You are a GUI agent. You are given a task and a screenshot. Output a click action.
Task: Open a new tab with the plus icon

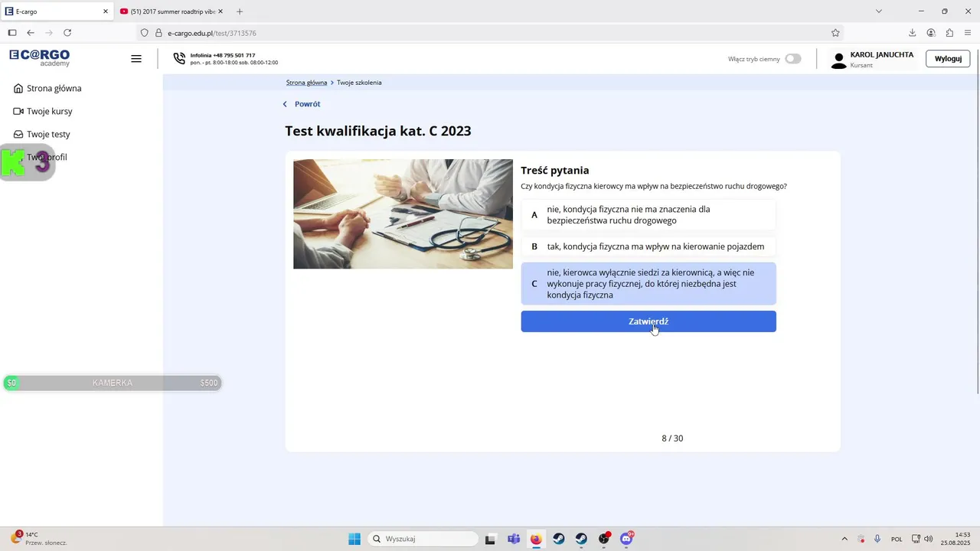[240, 11]
